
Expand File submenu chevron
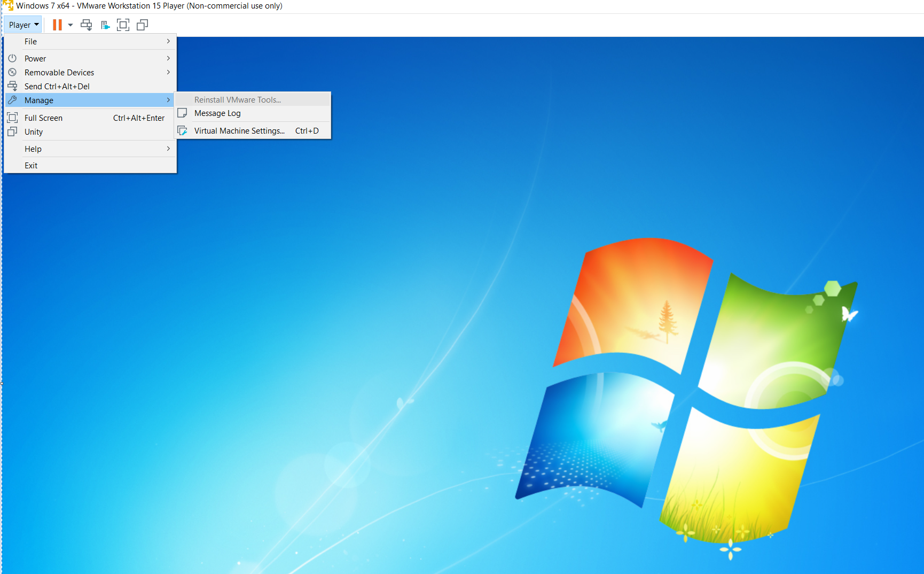[x=168, y=41]
